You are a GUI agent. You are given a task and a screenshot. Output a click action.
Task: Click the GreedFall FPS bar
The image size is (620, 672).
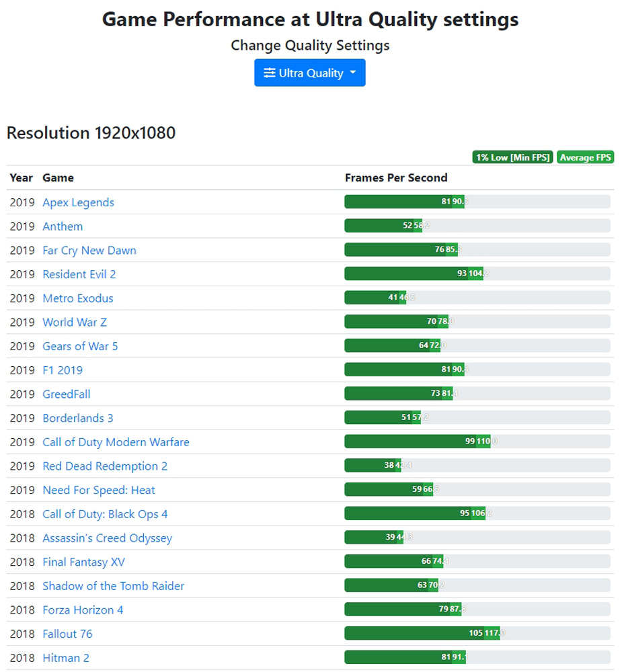[x=477, y=394]
